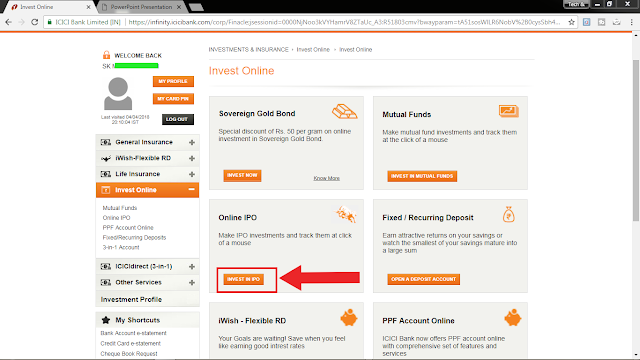The height and width of the screenshot is (360, 640).
Task: Expand General Insurance with its plus sign
Action: tap(192, 142)
